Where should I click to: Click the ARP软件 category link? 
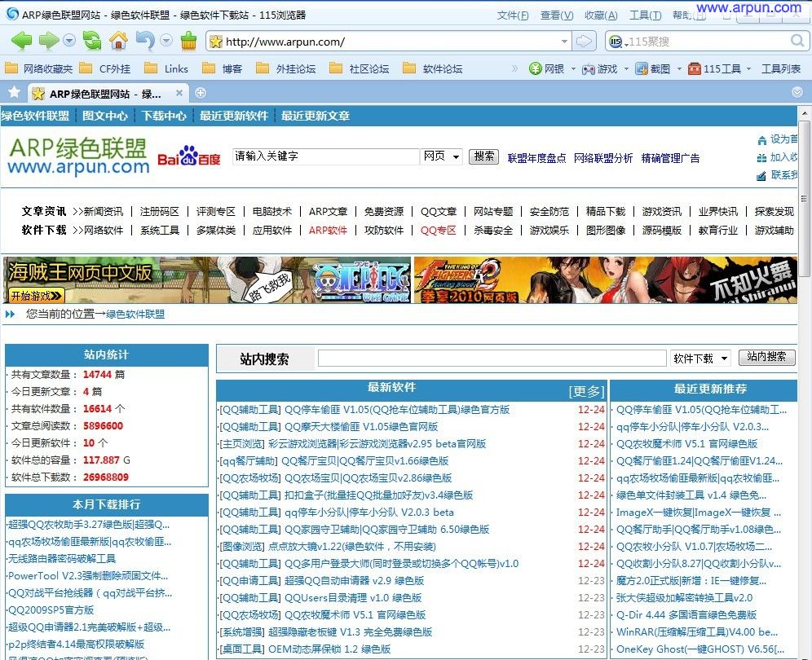pyautogui.click(x=328, y=231)
